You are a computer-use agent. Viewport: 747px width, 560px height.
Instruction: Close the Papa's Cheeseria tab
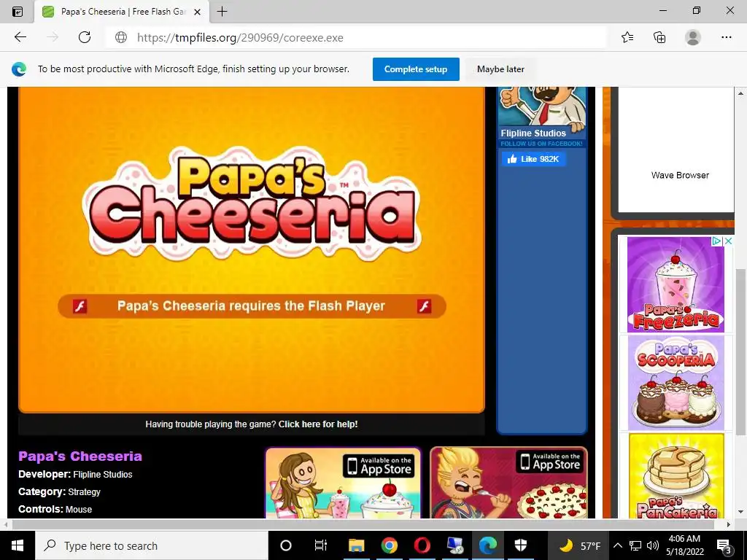click(x=197, y=12)
